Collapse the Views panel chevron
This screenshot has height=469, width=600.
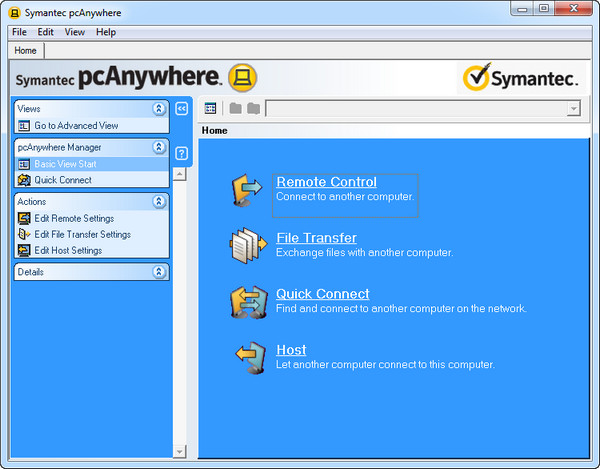pyautogui.click(x=159, y=109)
